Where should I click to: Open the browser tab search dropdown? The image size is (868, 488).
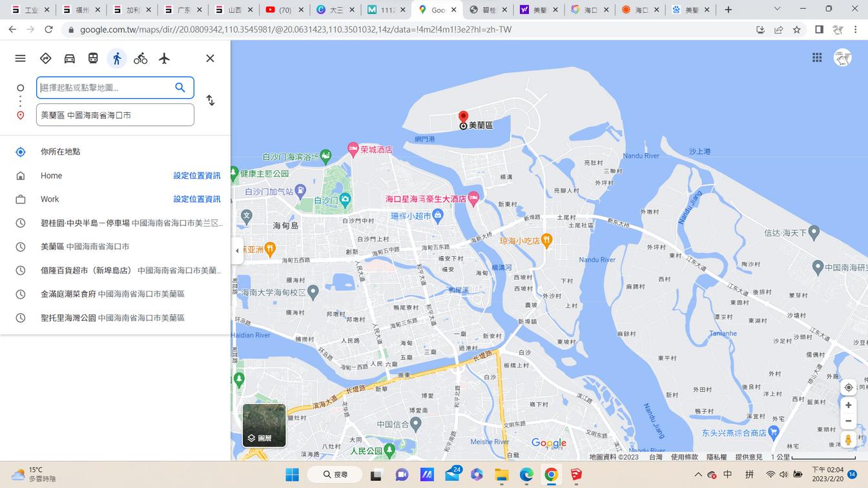click(x=777, y=10)
